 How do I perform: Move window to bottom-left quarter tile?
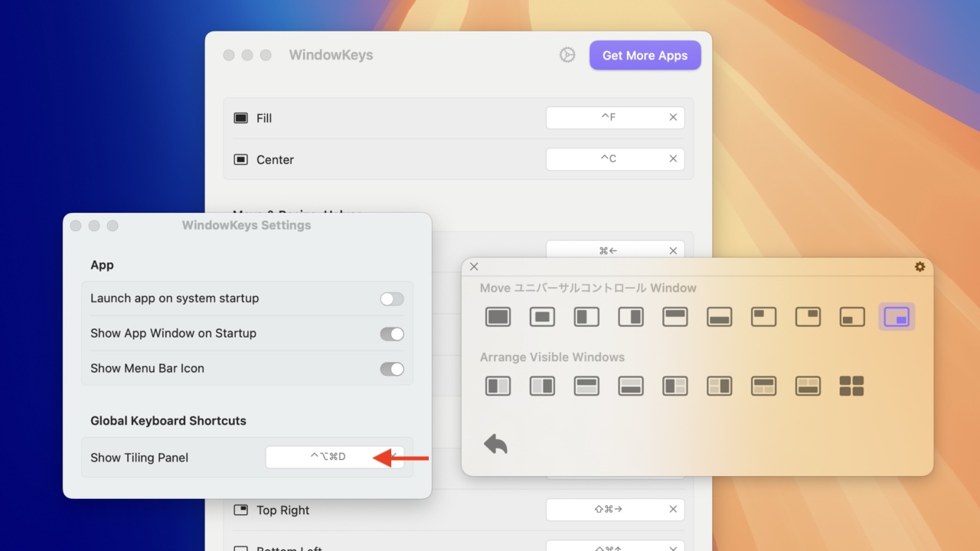[x=852, y=317]
